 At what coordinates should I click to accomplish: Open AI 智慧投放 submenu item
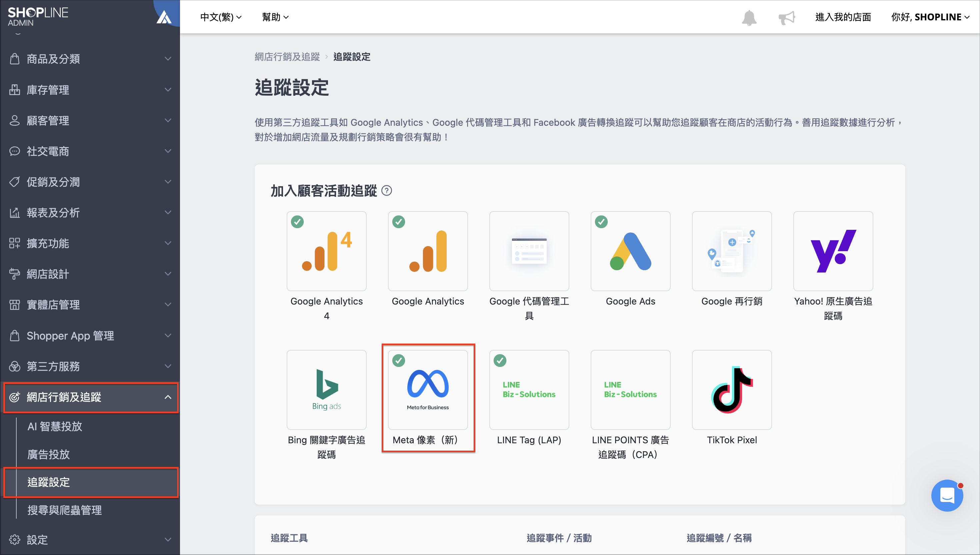[x=55, y=426]
